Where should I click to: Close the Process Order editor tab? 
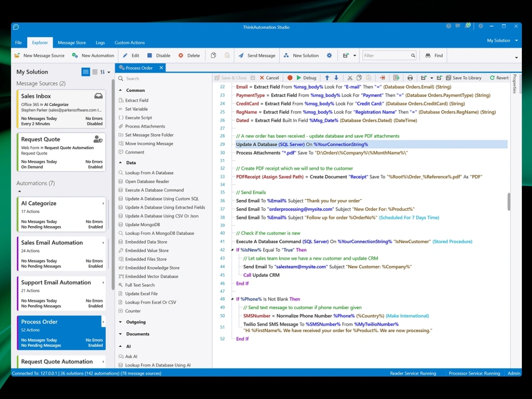(x=161, y=68)
